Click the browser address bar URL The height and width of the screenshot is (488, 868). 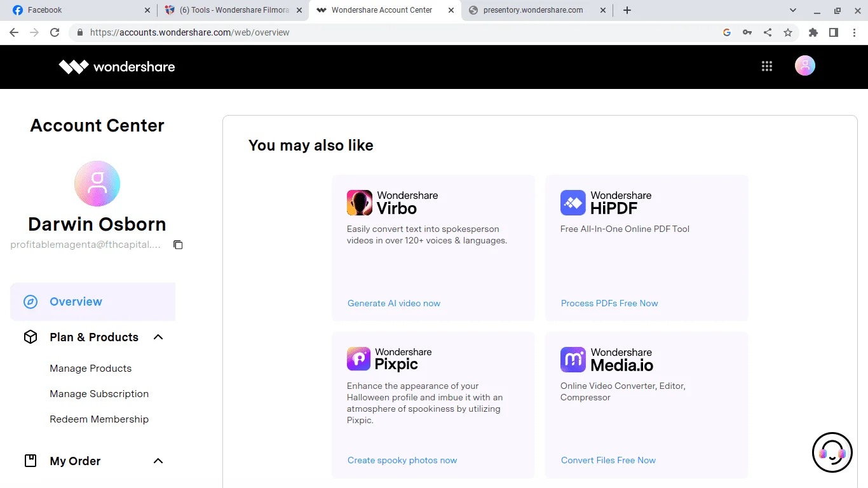[190, 32]
